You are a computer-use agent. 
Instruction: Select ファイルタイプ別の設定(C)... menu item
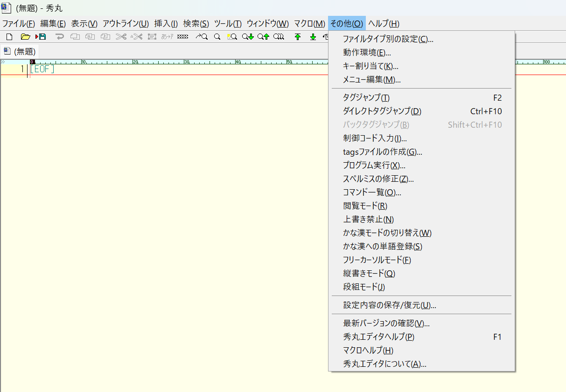tap(388, 39)
